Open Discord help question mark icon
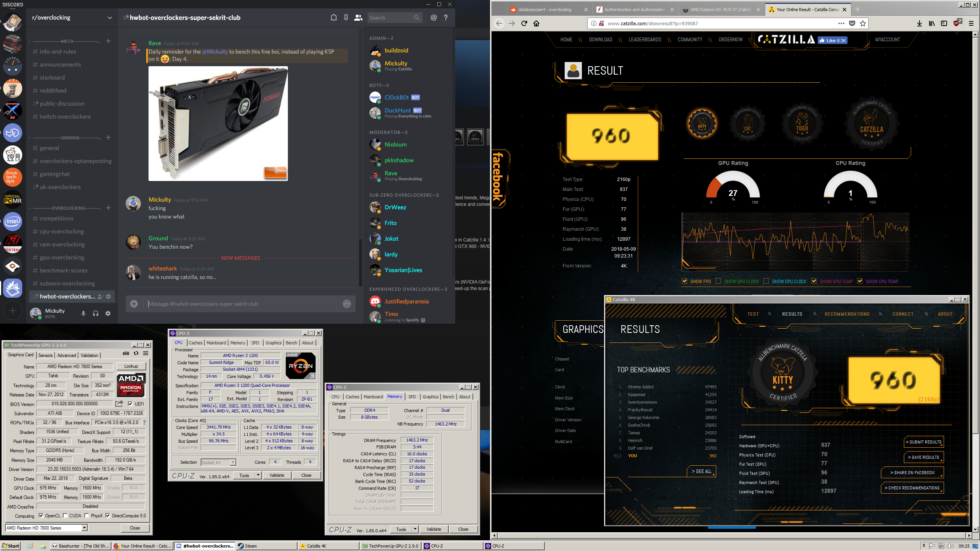Screen dimensions: 980x551 pyautogui.click(x=446, y=18)
